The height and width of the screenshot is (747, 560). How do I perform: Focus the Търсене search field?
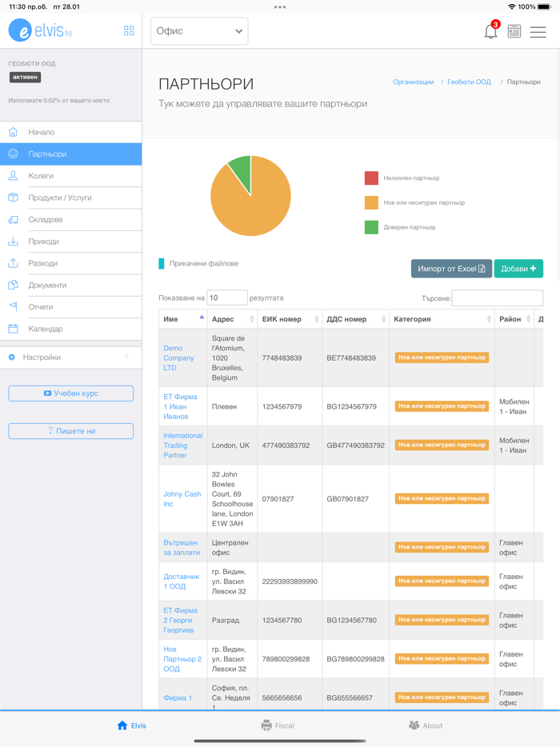[497, 298]
